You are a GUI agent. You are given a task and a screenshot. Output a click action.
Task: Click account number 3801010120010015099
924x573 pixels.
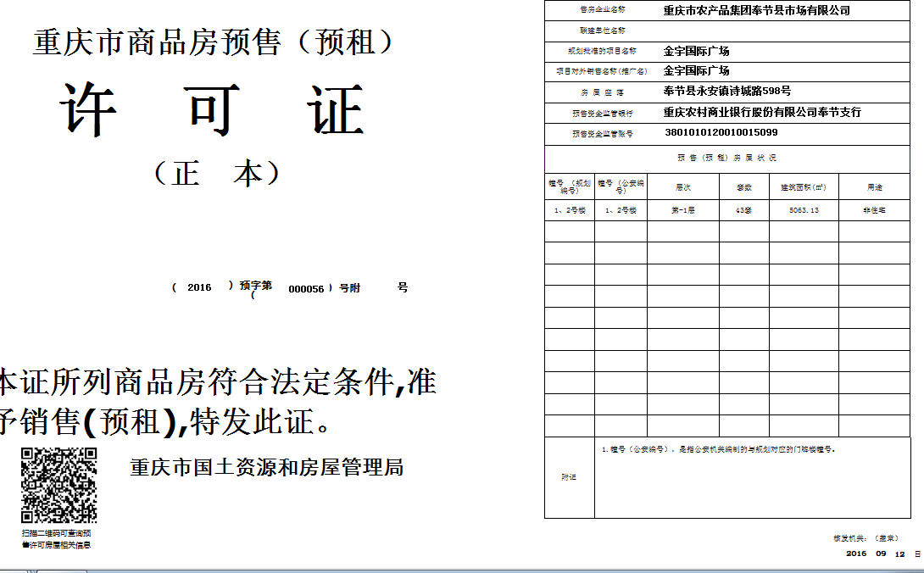(x=721, y=133)
